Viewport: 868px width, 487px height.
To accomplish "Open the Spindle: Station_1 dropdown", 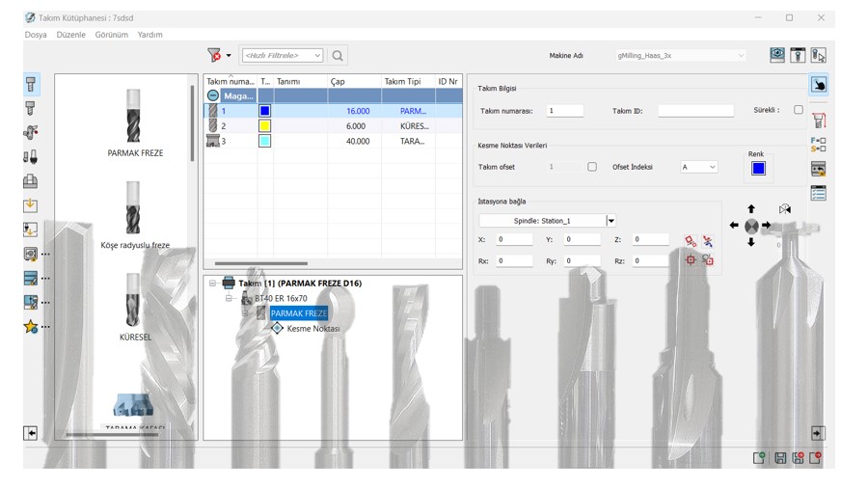I will (610, 221).
